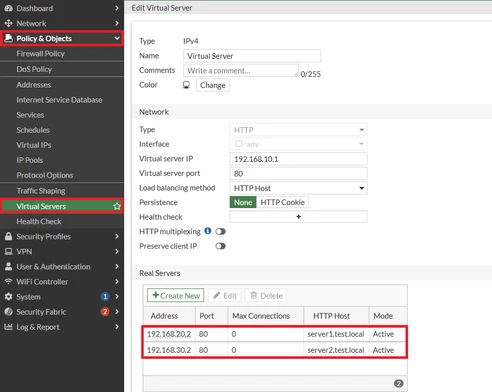Viewport: 492px width, 392px height.
Task: Click the Comments text area
Action: coord(241,71)
